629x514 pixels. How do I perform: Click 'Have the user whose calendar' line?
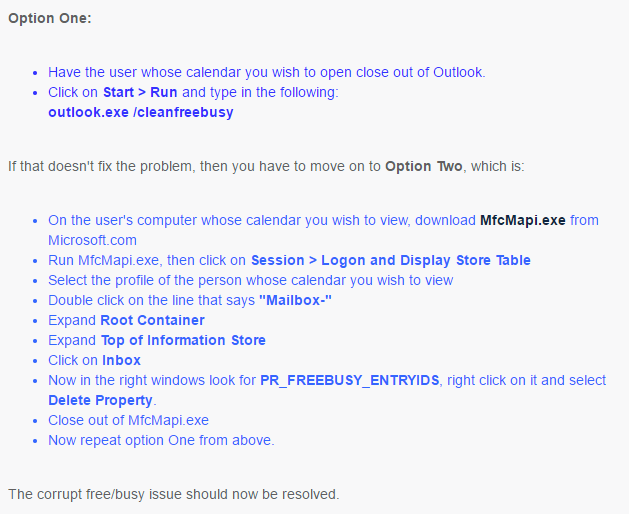point(267,72)
